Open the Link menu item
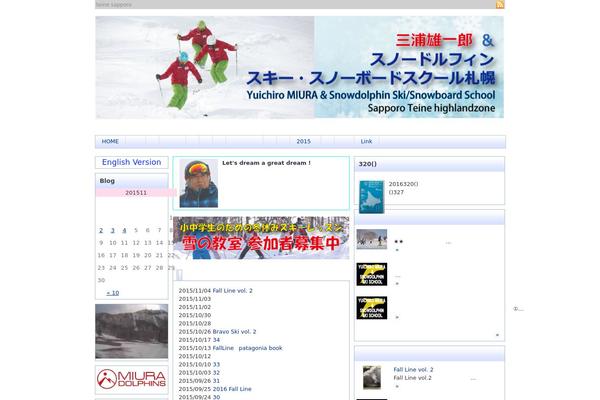Viewport: 600px width, 400px height. tap(366, 141)
